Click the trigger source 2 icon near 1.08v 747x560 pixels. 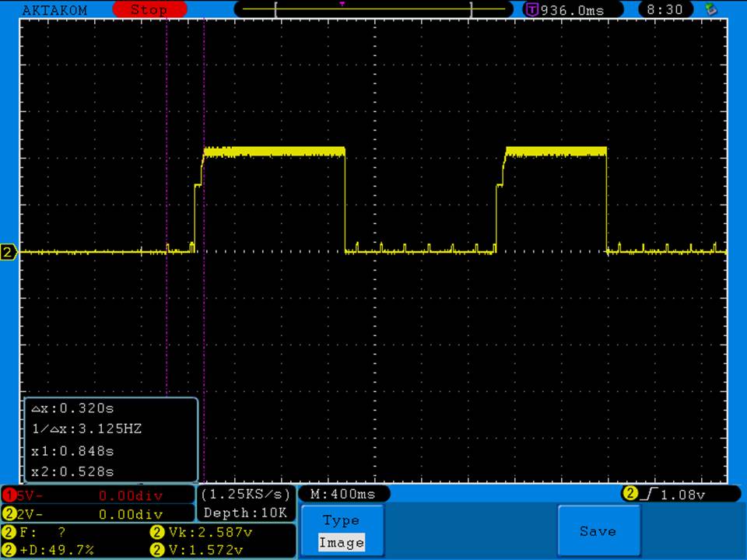tap(630, 493)
